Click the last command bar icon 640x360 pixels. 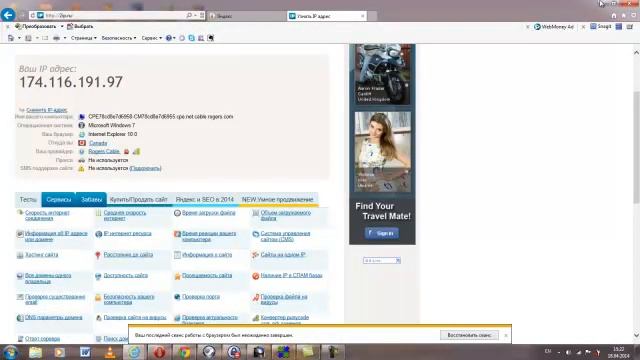tap(211, 38)
